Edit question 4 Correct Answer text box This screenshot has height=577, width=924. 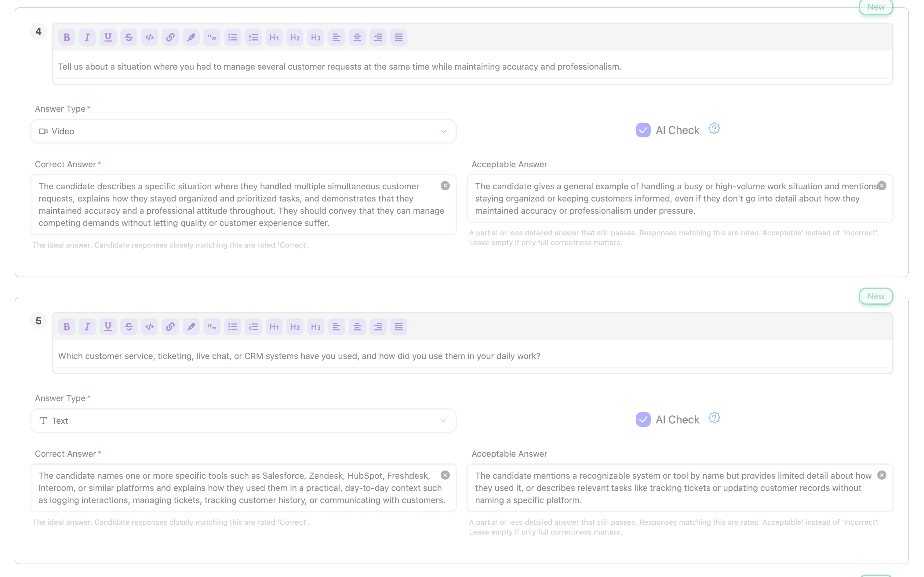point(243,205)
